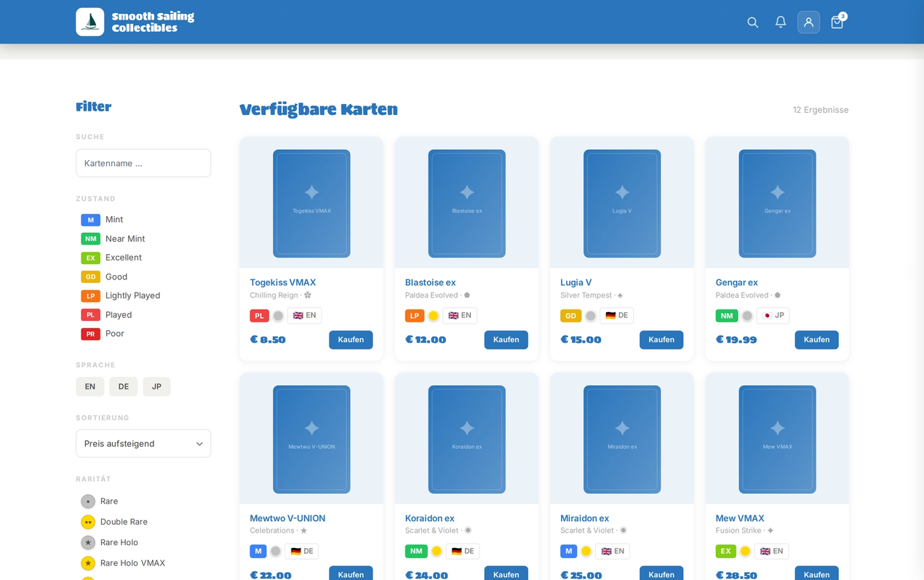The height and width of the screenshot is (580, 924).
Task: Buy Gengar ex with the Kaufen button
Action: (816, 340)
